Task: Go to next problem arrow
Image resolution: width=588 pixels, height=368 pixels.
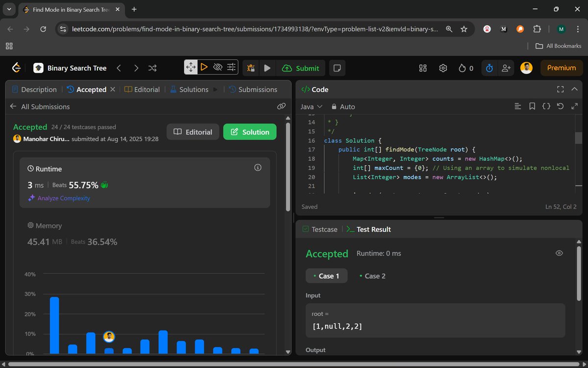Action: (x=136, y=68)
